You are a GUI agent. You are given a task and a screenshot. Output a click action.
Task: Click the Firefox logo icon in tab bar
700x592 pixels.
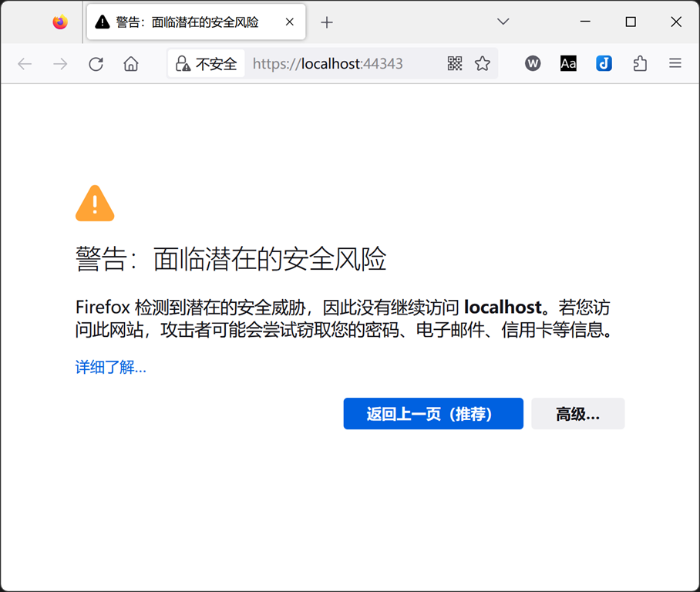coord(60,22)
